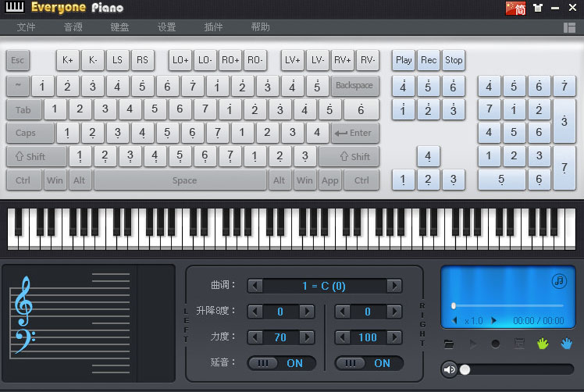Click the Play key button

click(404, 60)
